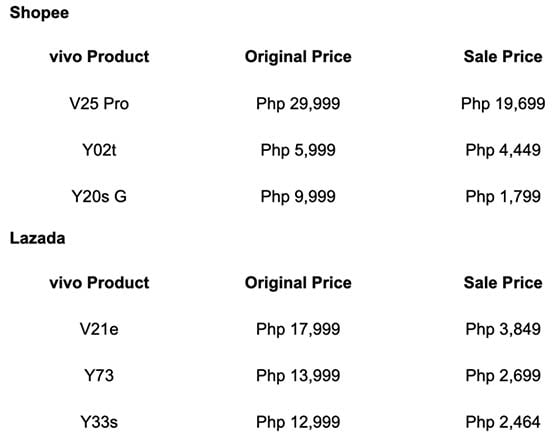Click the Y33s product name
Viewport: 555px width, 440px height.
coord(99,422)
